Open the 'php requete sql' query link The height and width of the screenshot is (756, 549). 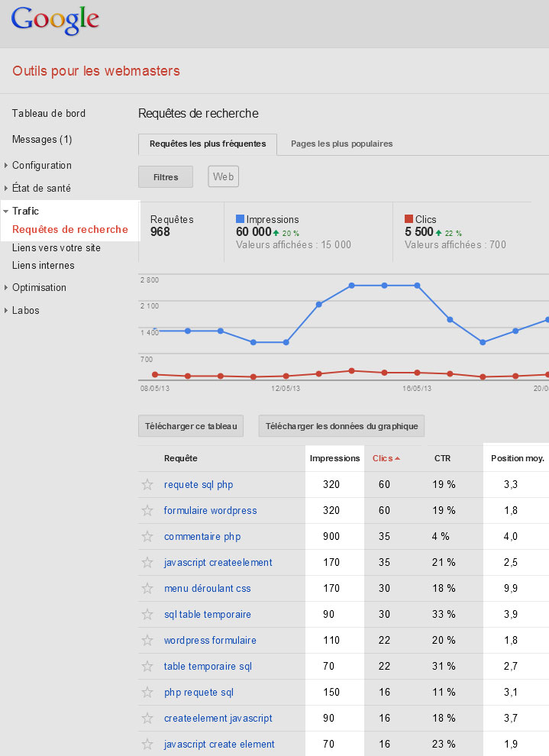click(199, 693)
